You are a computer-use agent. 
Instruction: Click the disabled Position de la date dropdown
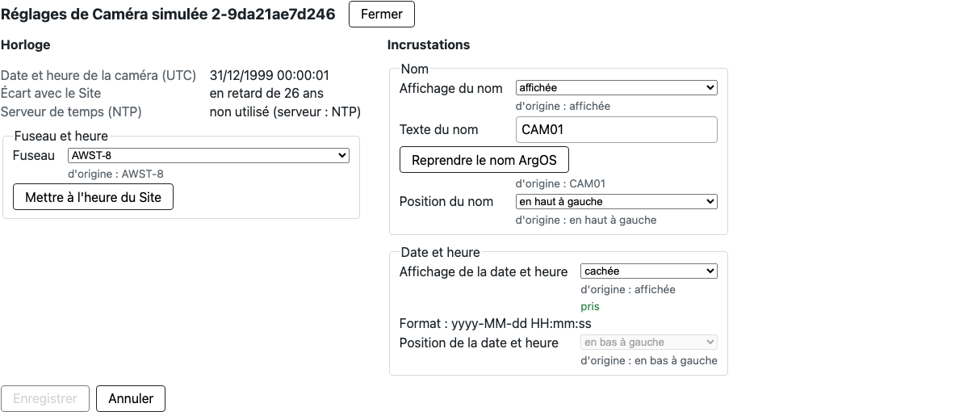click(x=649, y=343)
